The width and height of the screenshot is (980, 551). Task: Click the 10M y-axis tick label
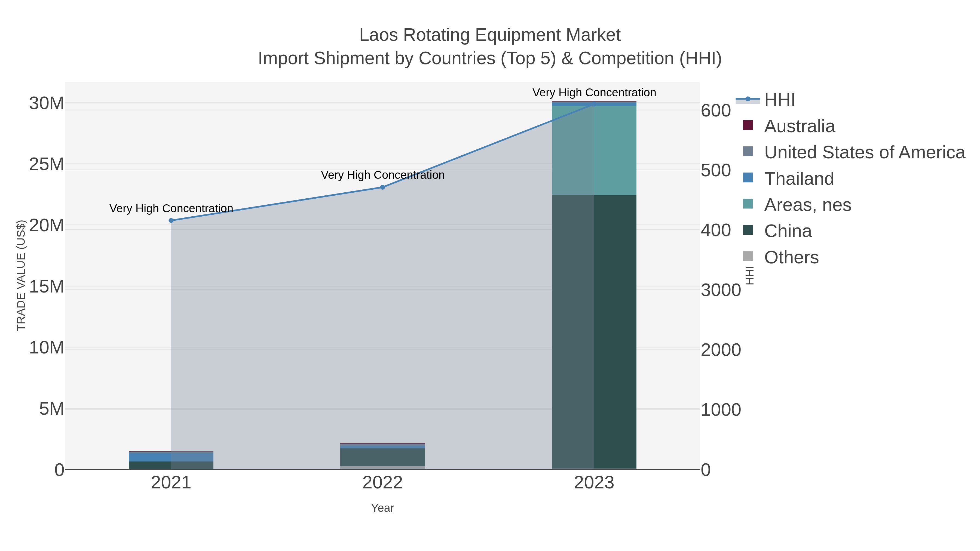[47, 347]
